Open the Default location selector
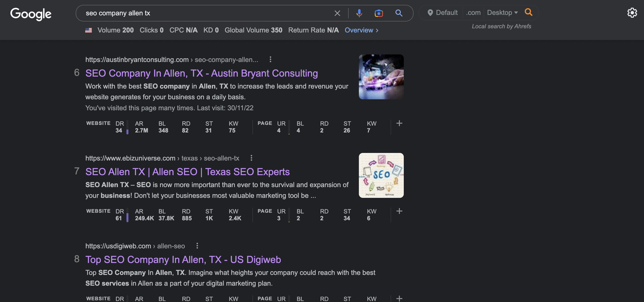The image size is (644, 302). pos(447,12)
